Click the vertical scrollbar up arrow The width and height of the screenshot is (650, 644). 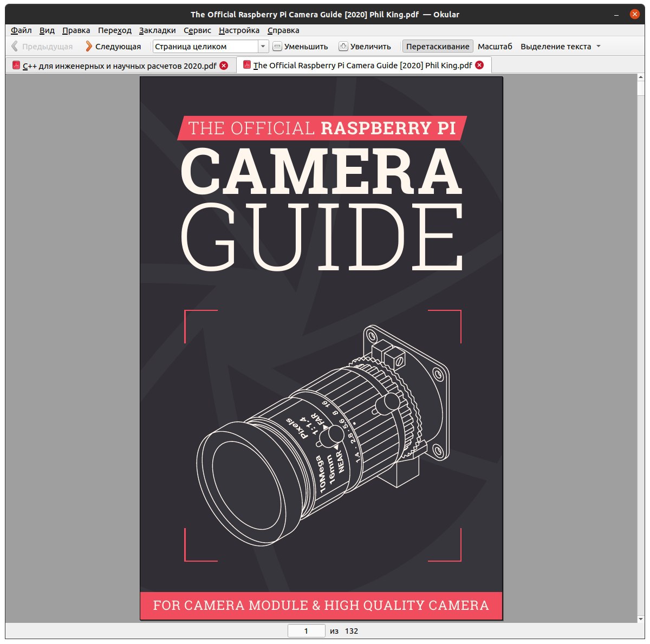tap(641, 78)
